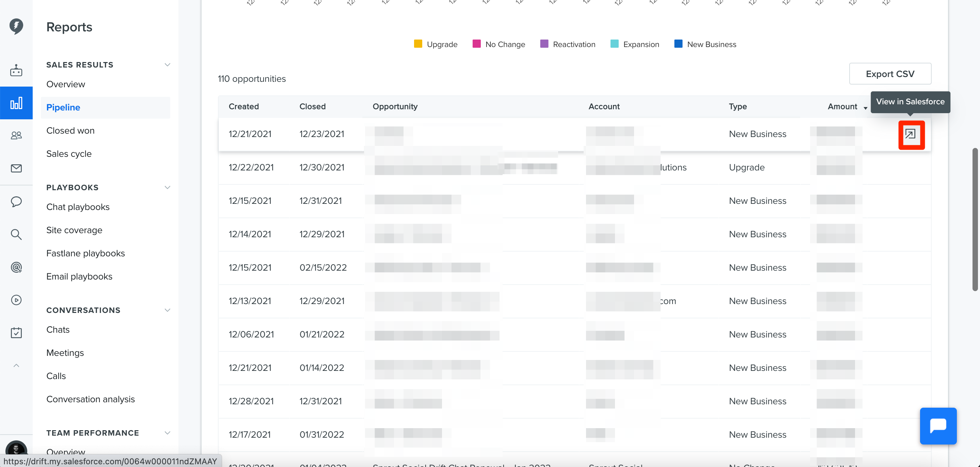Toggle the Reactivation legend swatch
Viewport: 980px width, 467px height.
pyautogui.click(x=544, y=44)
